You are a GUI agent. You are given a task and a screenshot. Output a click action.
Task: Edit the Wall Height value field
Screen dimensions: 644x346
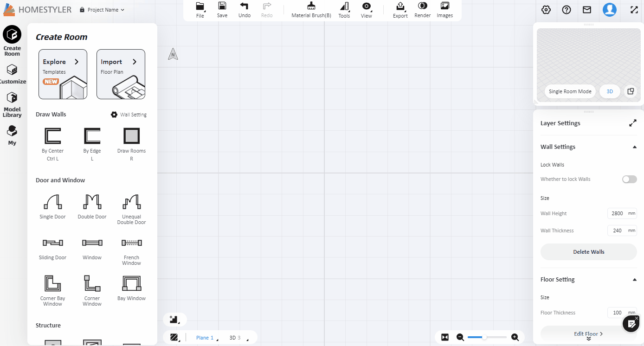click(x=619, y=213)
